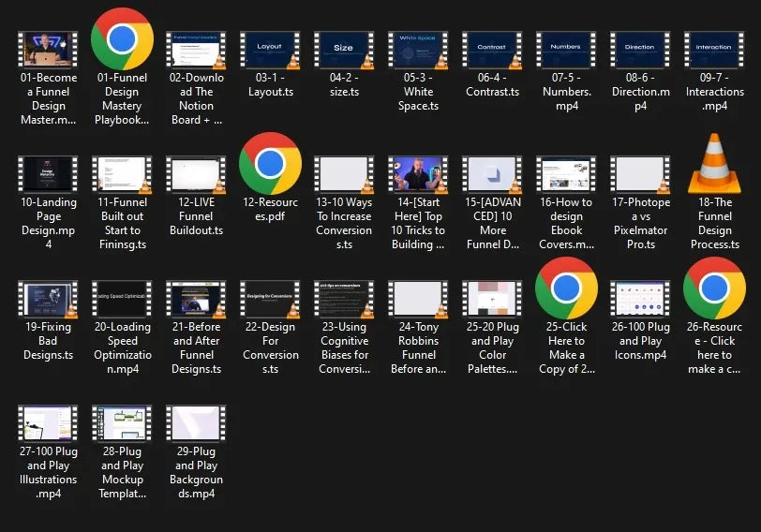Click the 07-5 - Numbers.mp4 thumbnail
The image size is (761, 532).
(566, 49)
